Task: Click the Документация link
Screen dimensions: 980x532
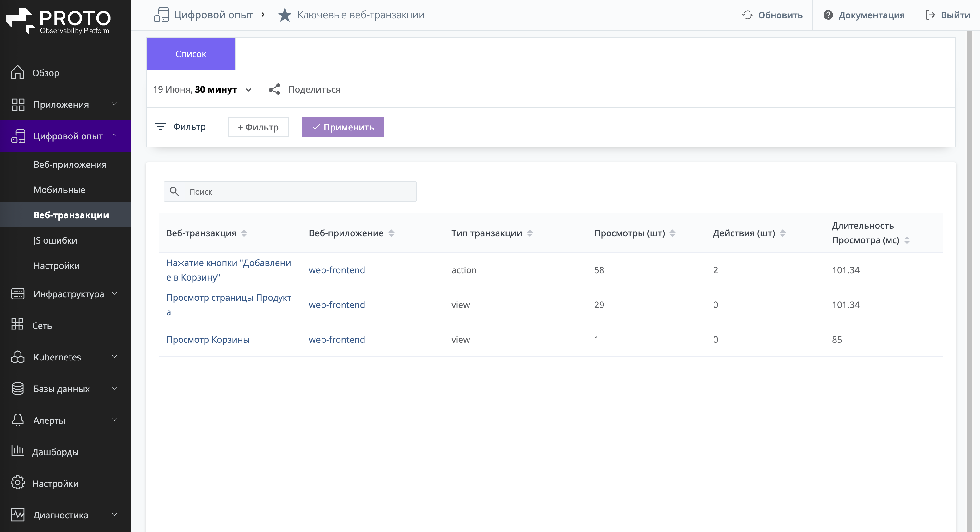Action: tap(864, 15)
